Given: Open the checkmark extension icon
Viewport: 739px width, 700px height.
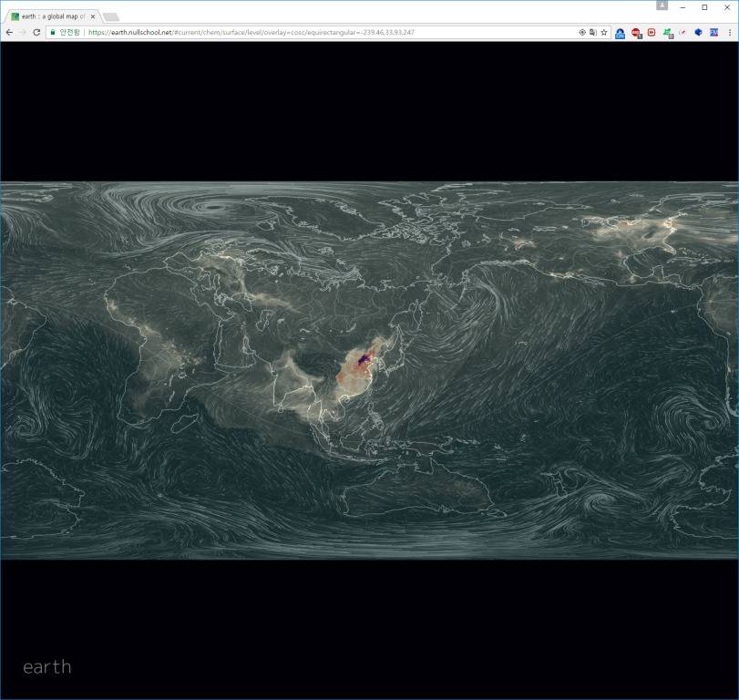Looking at the screenshot, I should [x=683, y=33].
